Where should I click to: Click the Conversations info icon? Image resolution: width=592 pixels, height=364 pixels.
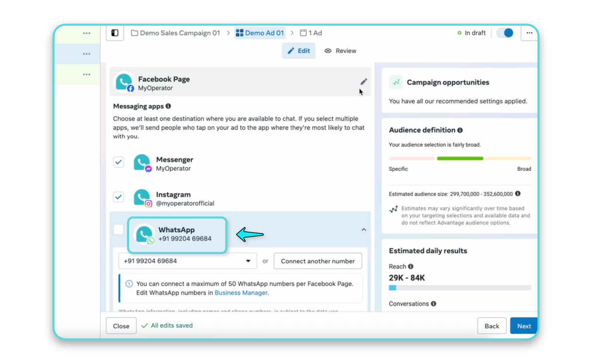click(x=433, y=304)
